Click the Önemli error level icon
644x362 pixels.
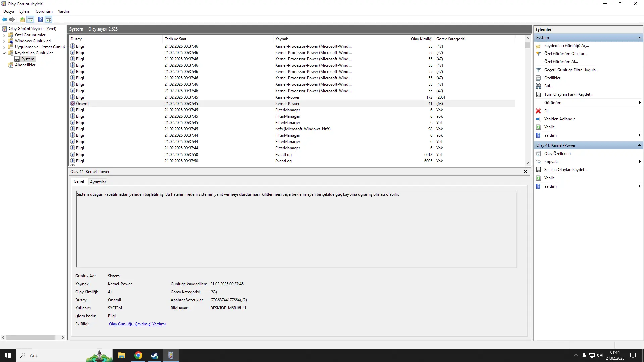(x=73, y=104)
